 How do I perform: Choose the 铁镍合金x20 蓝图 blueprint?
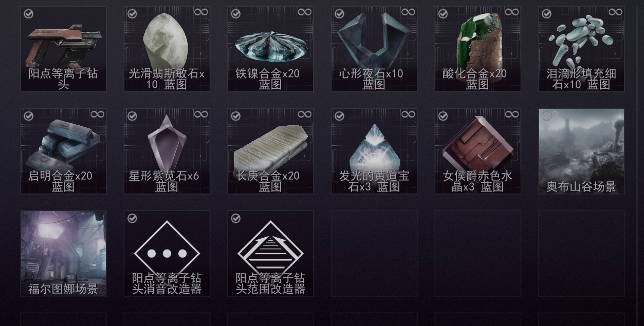[x=270, y=49]
